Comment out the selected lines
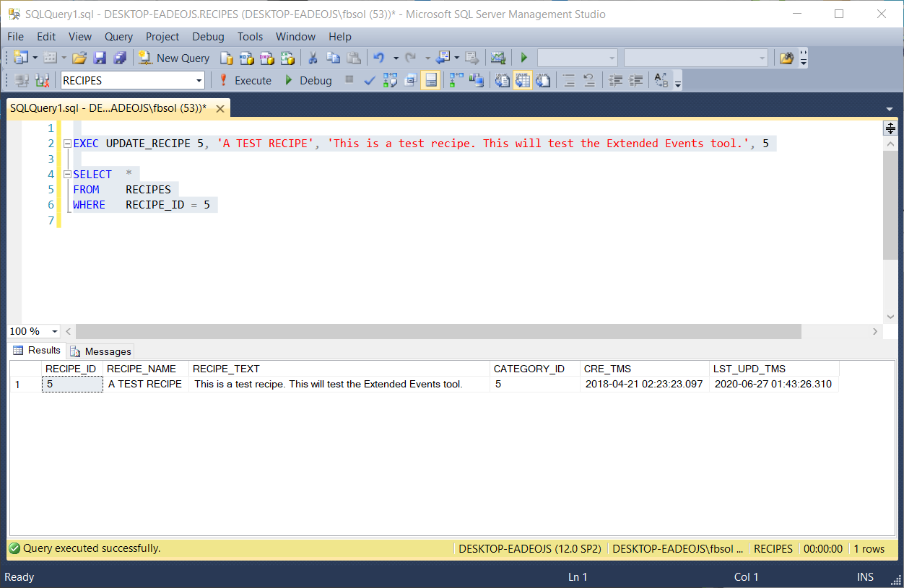 coord(568,80)
